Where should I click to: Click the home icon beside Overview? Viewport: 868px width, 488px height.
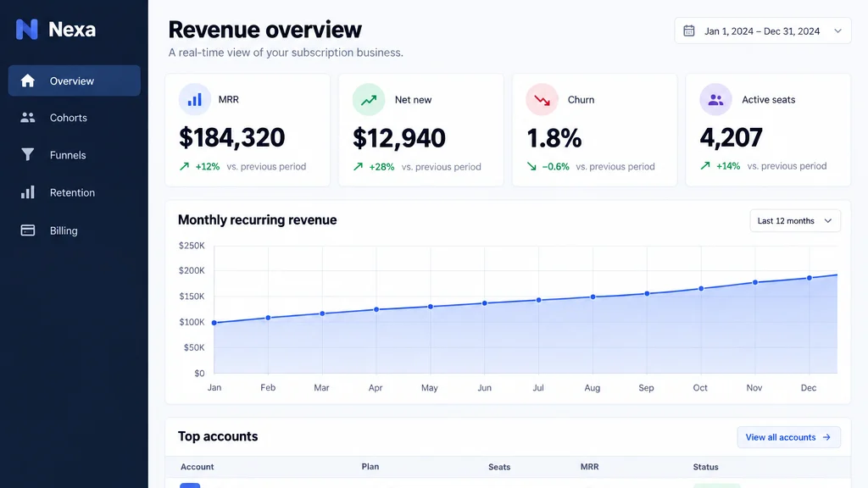tap(28, 80)
